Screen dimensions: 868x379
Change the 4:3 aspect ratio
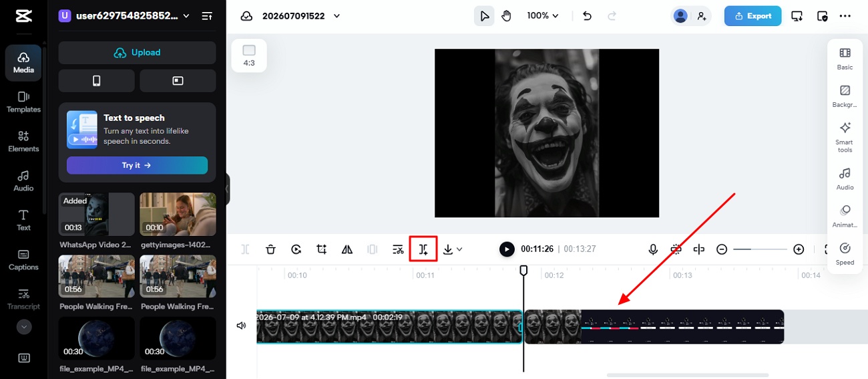[x=249, y=55]
